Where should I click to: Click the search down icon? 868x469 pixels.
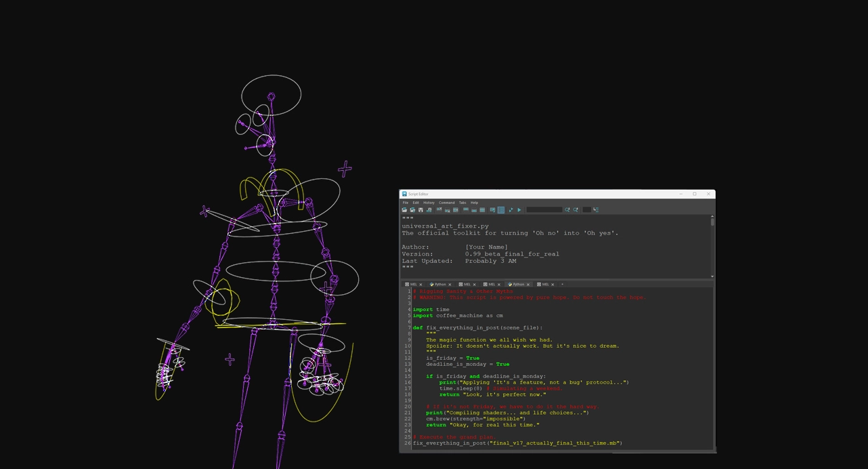pyautogui.click(x=567, y=210)
